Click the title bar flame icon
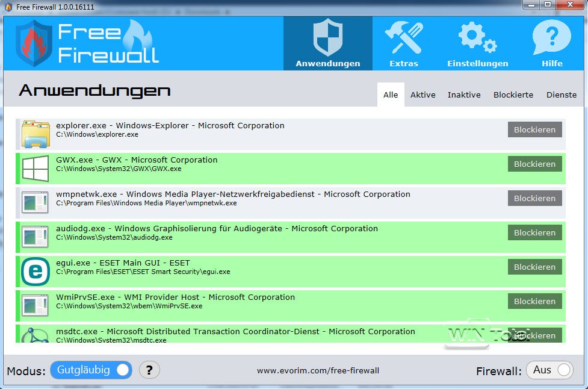The height and width of the screenshot is (389, 588). click(8, 7)
